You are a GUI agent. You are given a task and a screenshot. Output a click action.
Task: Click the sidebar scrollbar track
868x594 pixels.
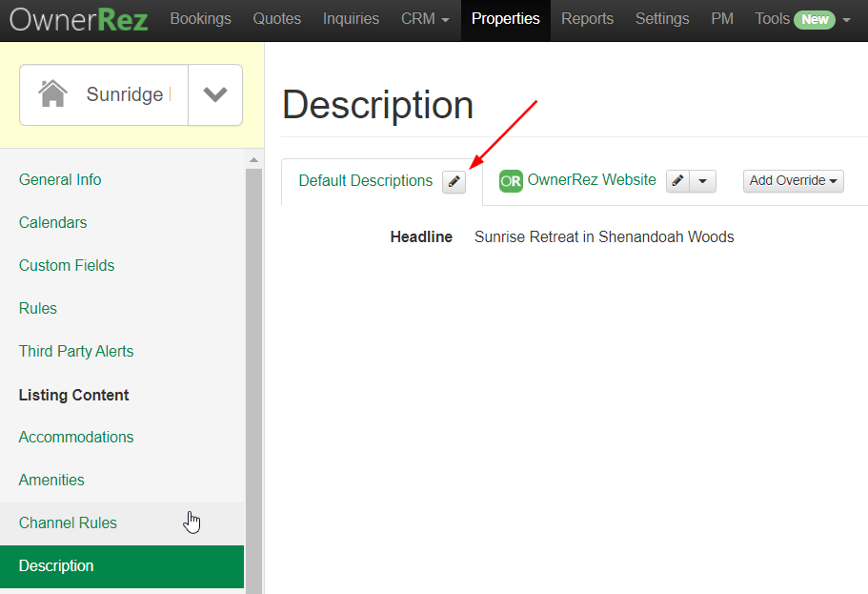click(x=253, y=381)
